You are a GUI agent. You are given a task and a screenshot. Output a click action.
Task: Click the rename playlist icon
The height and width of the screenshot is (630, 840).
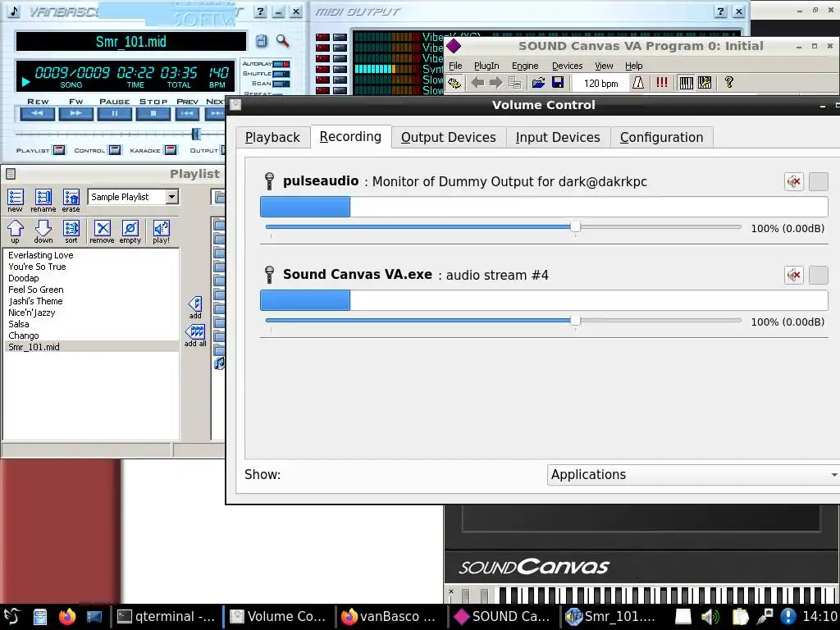click(43, 200)
